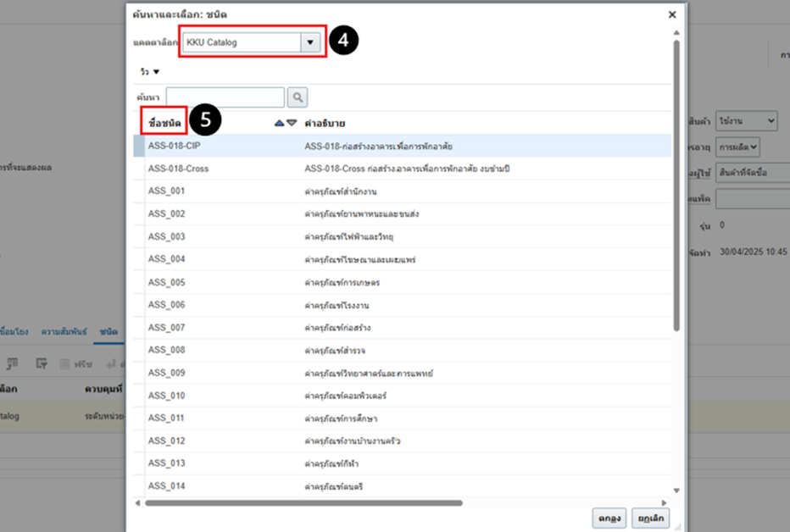This screenshot has width=790, height=532.
Task: Sort category name column ascending
Action: [x=280, y=123]
